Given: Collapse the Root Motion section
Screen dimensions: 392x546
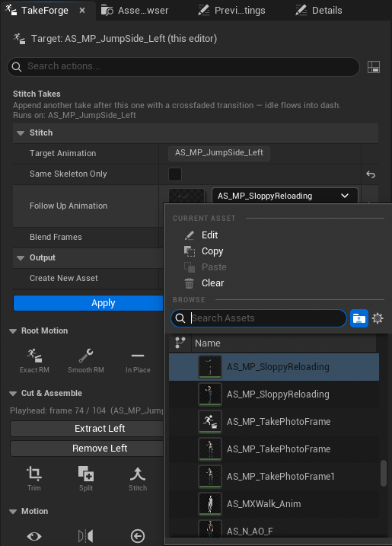Looking at the screenshot, I should [13, 331].
